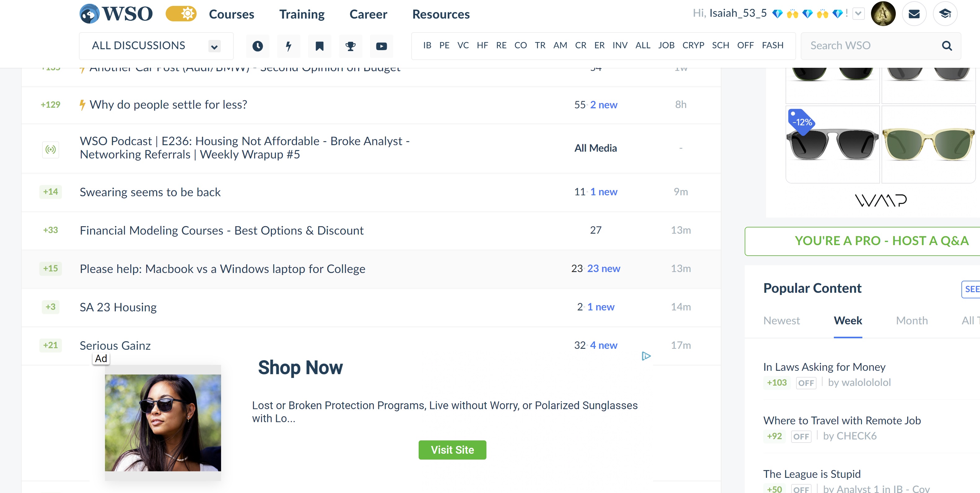
Task: Click the search magnifier icon
Action: (x=947, y=46)
